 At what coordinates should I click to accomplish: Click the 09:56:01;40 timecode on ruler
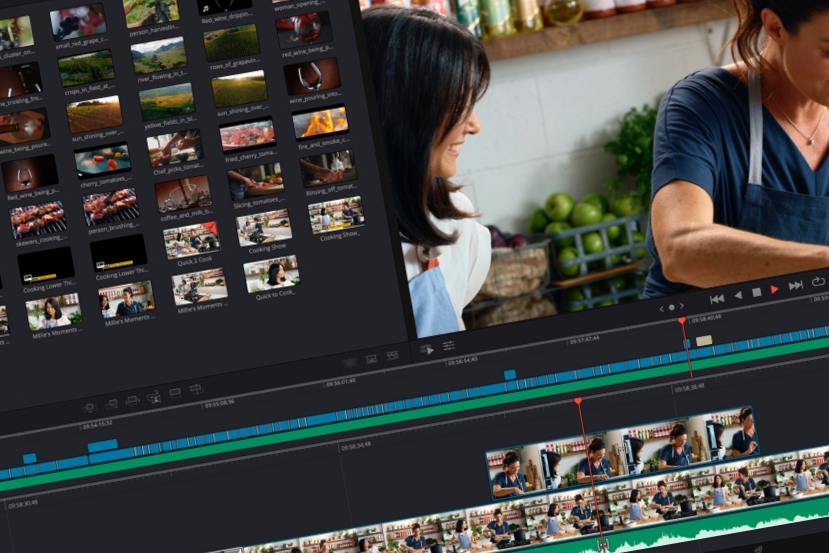[341, 382]
